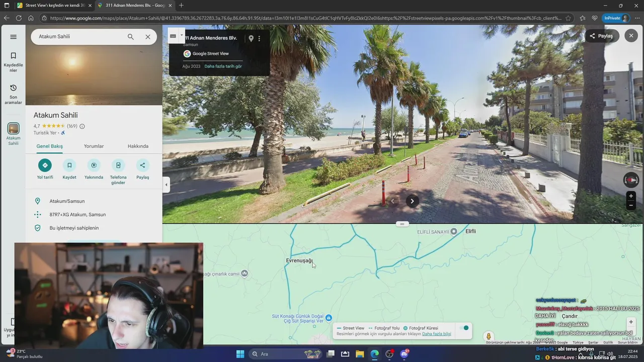The width and height of the screenshot is (644, 362).
Task: Click Süt Konağı Günlük Doğal map marker
Action: tap(329, 318)
